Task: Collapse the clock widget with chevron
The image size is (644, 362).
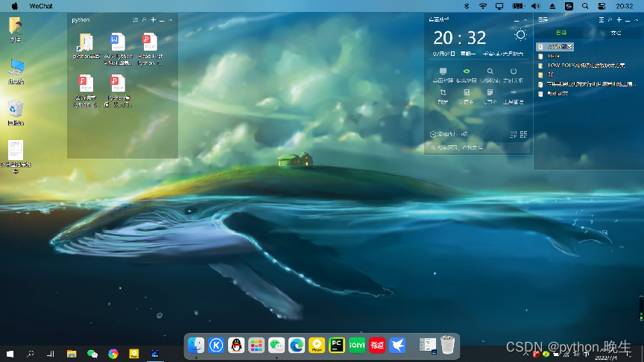Action: (x=525, y=20)
